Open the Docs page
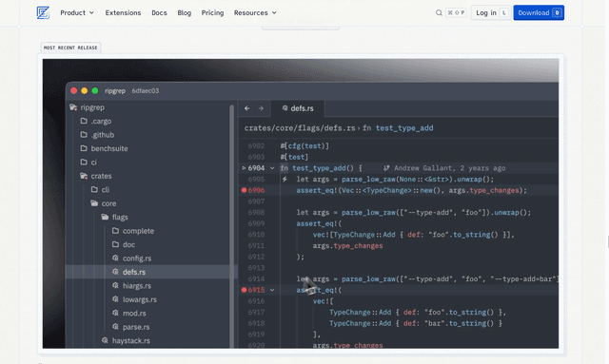 coord(159,12)
